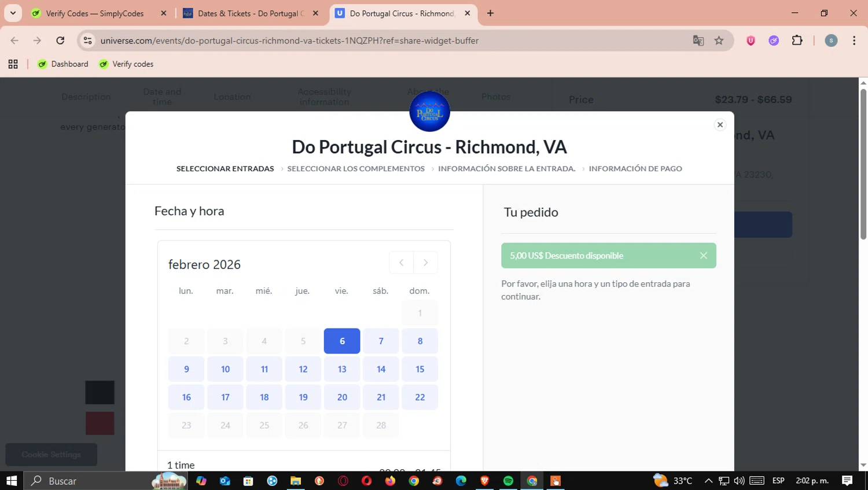Open Microsoft Edge from the taskbar
This screenshot has height=490, width=868.
(461, 481)
